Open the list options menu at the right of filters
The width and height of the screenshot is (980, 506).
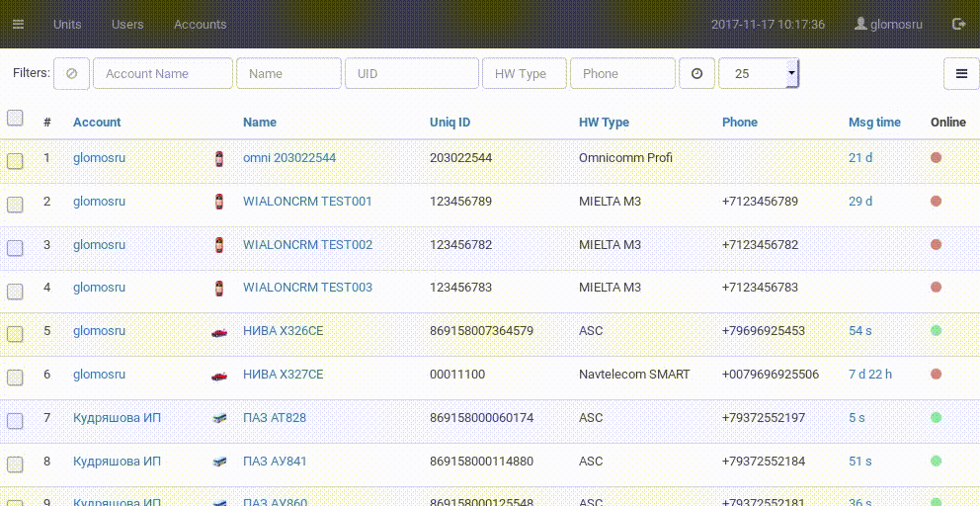960,74
